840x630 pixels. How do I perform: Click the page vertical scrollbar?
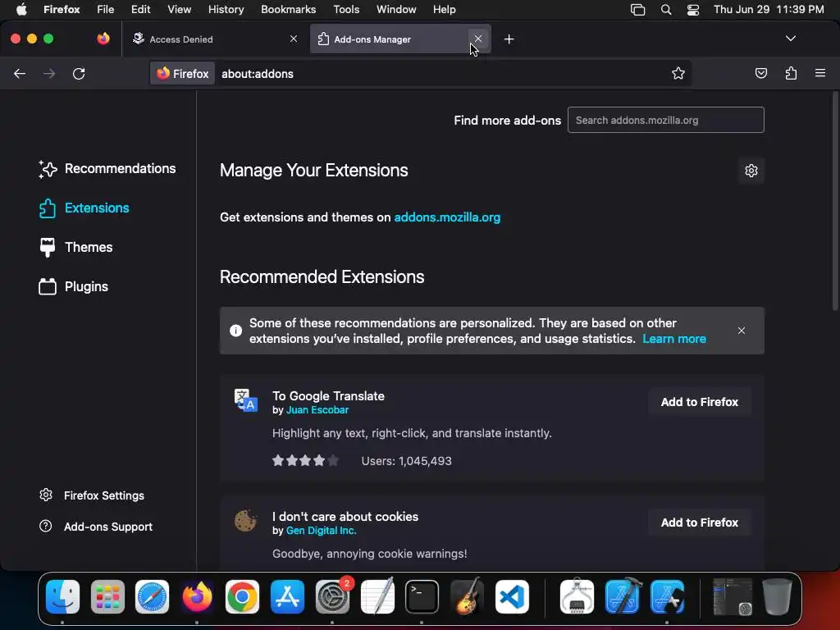click(834, 201)
